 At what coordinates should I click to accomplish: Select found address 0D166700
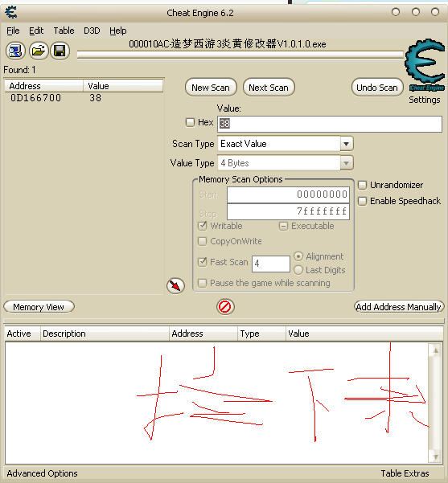[x=35, y=98]
